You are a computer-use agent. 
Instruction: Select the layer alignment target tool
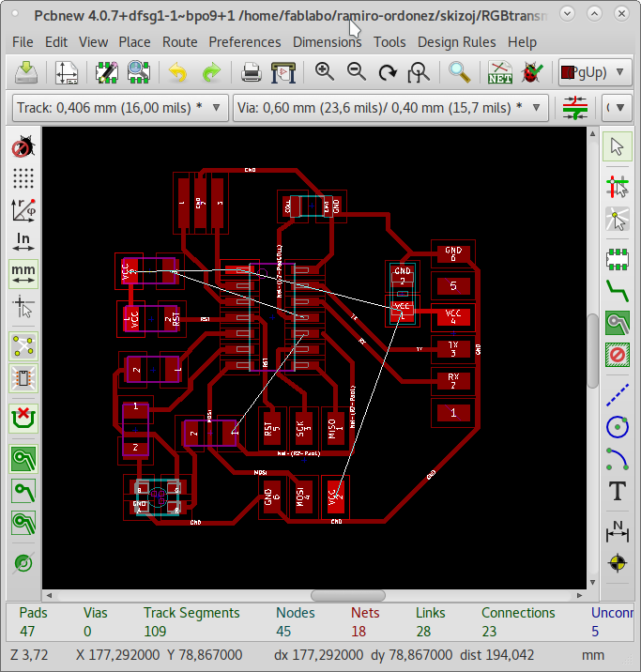pos(618,563)
